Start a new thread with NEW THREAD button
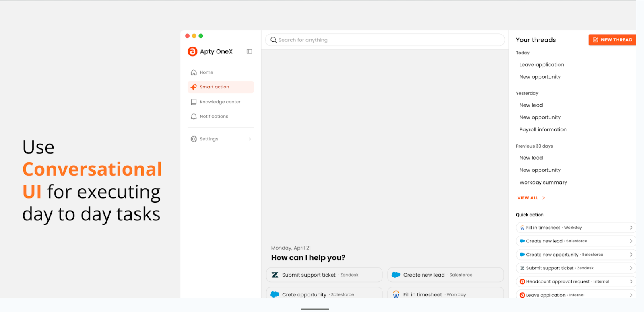Viewport: 644px width, 312px height. pyautogui.click(x=613, y=40)
